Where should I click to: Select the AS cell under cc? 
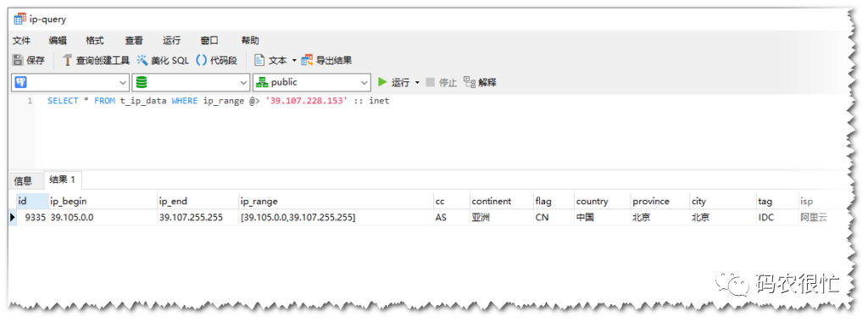[x=452, y=218]
